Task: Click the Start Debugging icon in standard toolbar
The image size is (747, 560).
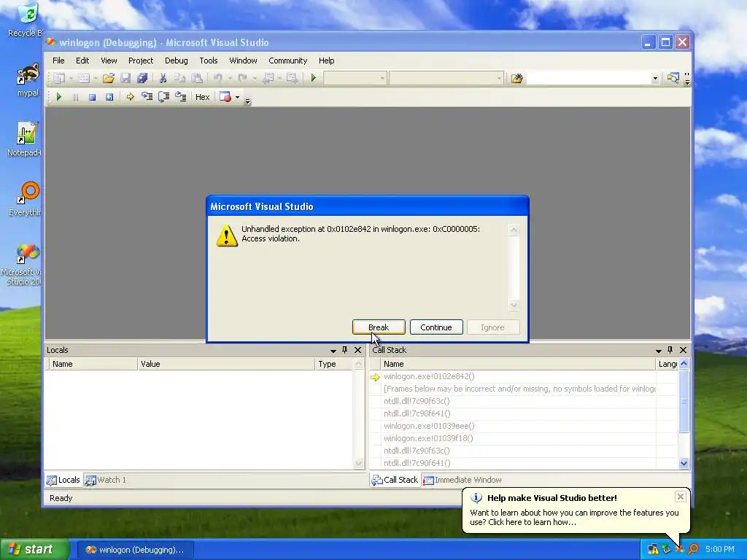Action: pyautogui.click(x=314, y=77)
